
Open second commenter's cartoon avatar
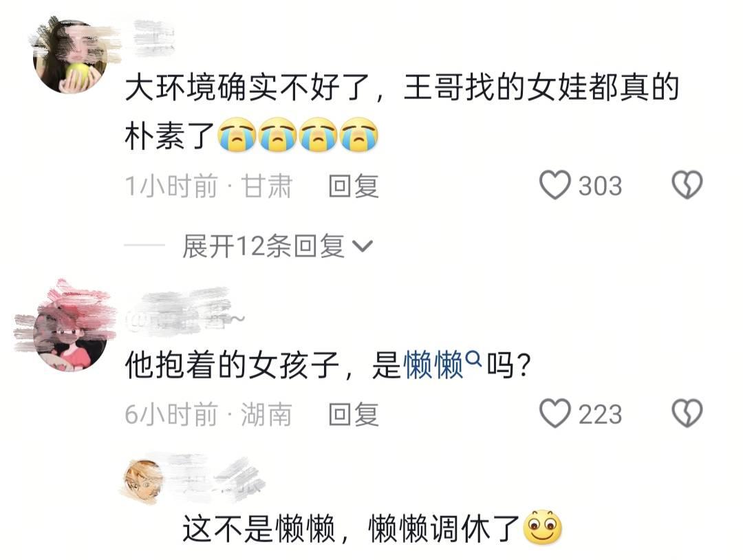[x=71, y=334]
